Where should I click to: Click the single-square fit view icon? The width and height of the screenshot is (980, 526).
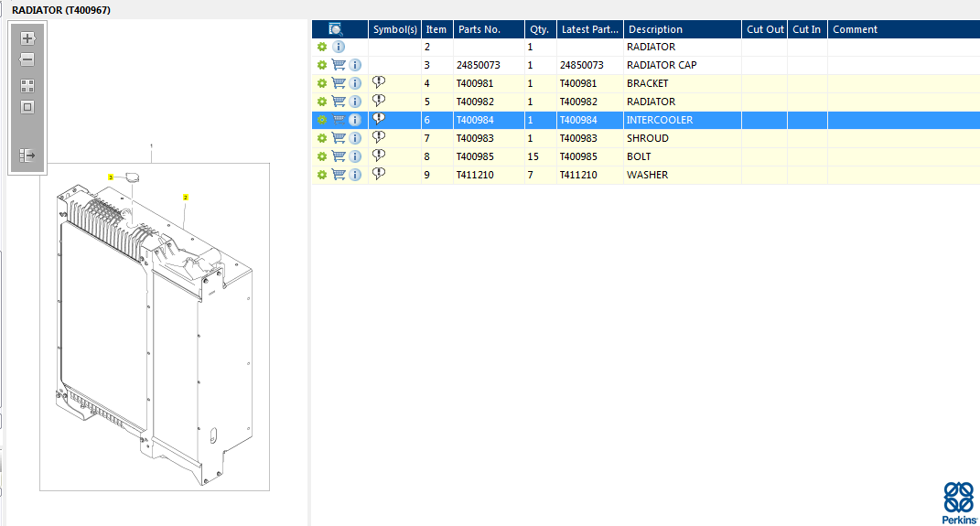coord(27,107)
